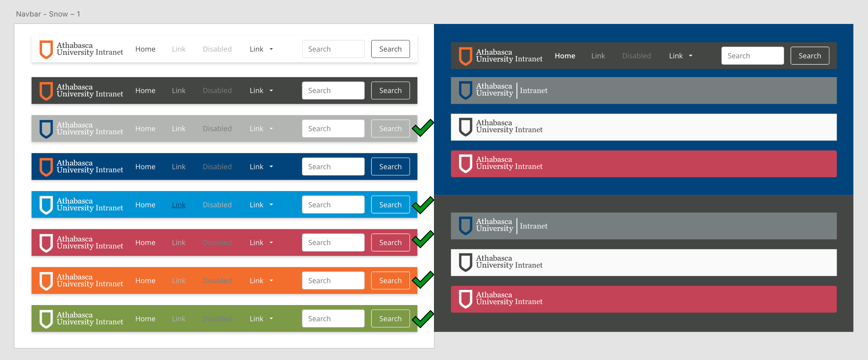868x360 pixels.
Task: Click the underlined Link in the sky blue navbar
Action: pos(179,205)
